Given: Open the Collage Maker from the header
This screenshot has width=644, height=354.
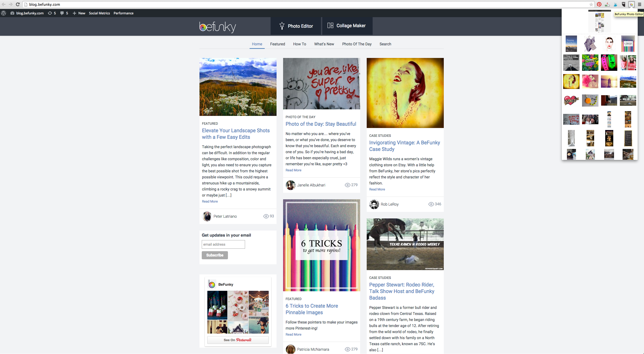Looking at the screenshot, I should 347,25.
